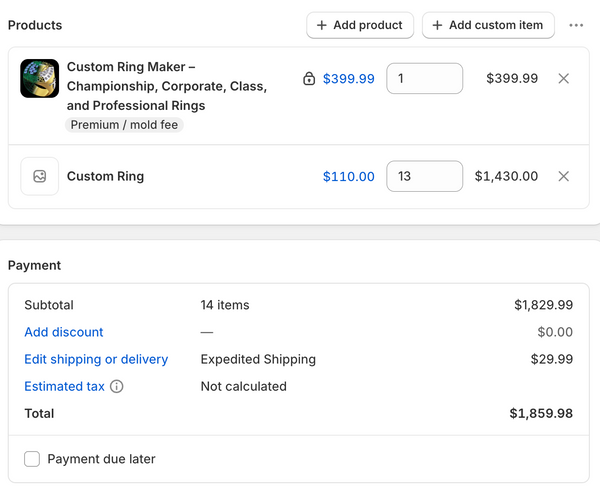
Task: Remove the Custom Ring Maker product
Action: click(563, 78)
